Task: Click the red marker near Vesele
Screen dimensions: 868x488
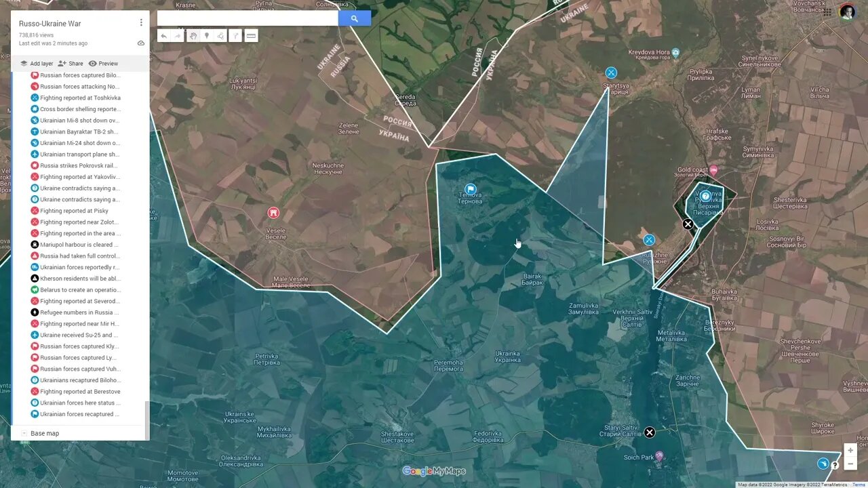Action: (x=273, y=213)
